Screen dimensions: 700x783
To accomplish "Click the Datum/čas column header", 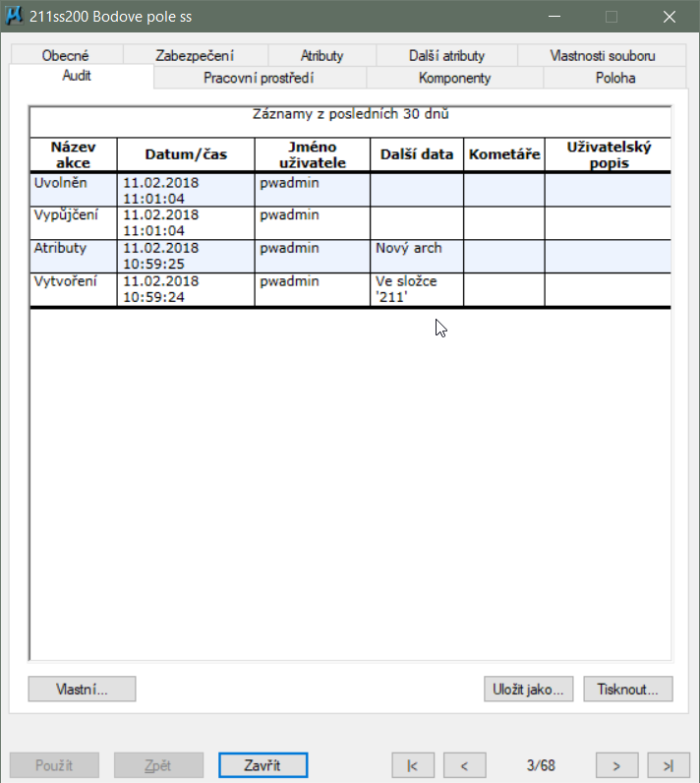I will click(185, 154).
